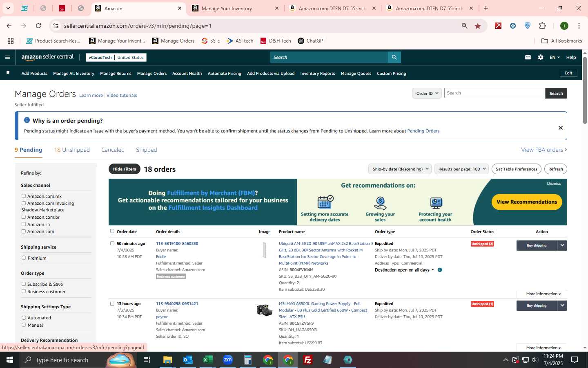Open the Chrome extensions puzzle icon
Viewport: 588px width, 368px height.
[542, 26]
